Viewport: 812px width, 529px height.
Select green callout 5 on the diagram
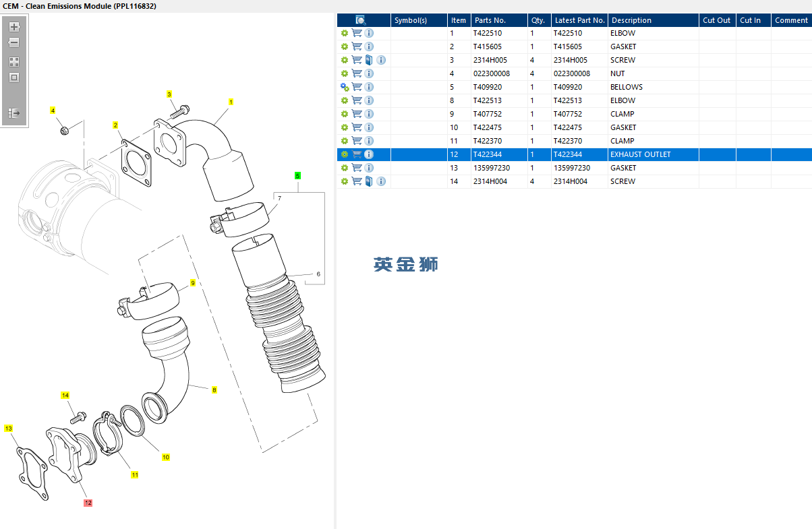pos(297,175)
